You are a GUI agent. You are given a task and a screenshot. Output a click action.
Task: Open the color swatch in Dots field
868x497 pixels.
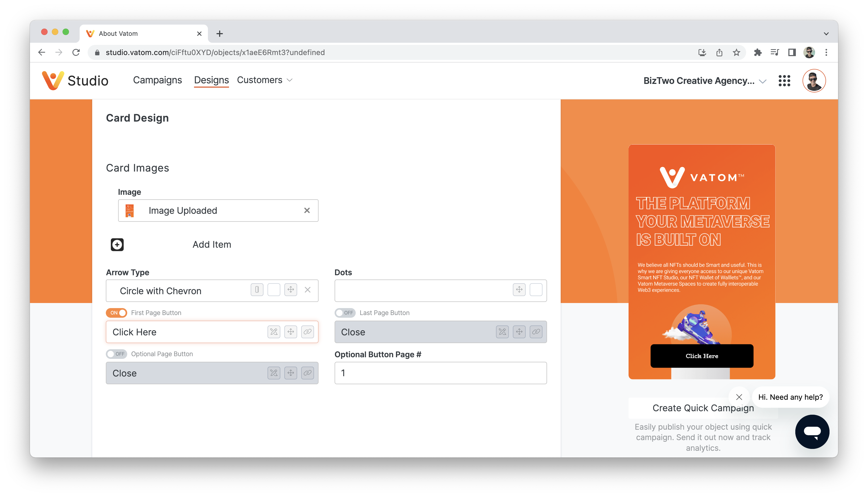536,290
